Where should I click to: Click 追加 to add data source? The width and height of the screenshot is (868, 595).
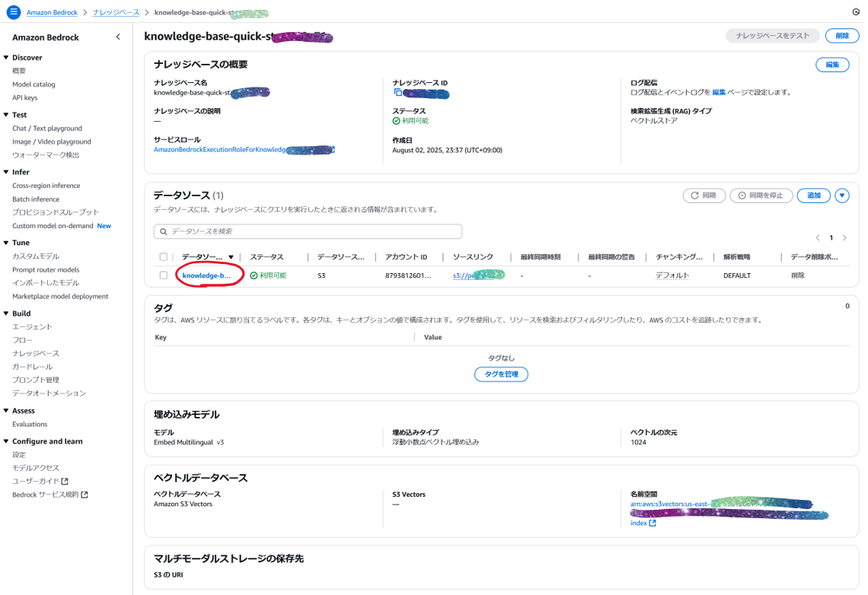point(814,196)
